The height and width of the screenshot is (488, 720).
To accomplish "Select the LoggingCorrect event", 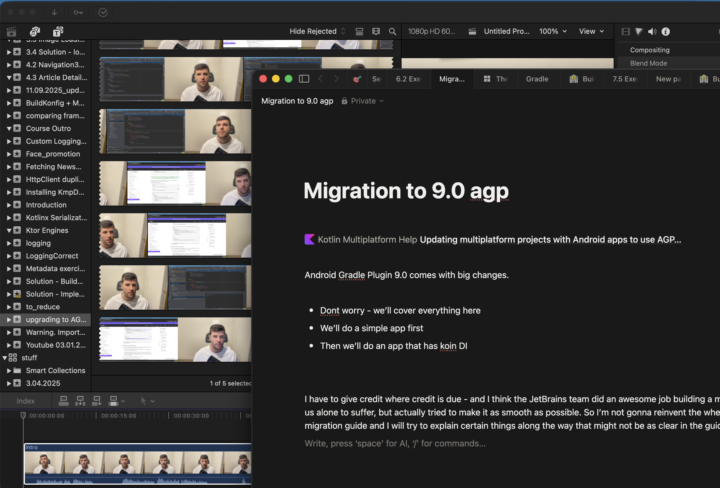I will tap(52, 256).
